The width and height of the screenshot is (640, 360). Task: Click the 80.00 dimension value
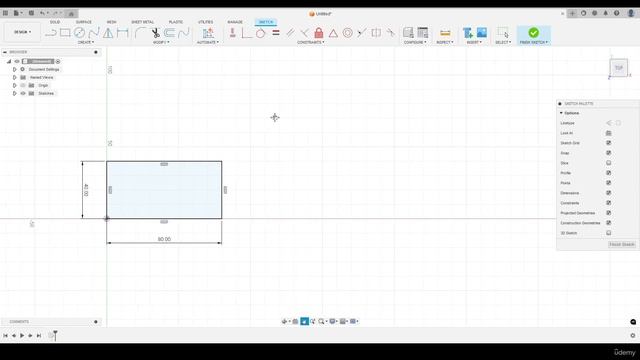(x=164, y=239)
